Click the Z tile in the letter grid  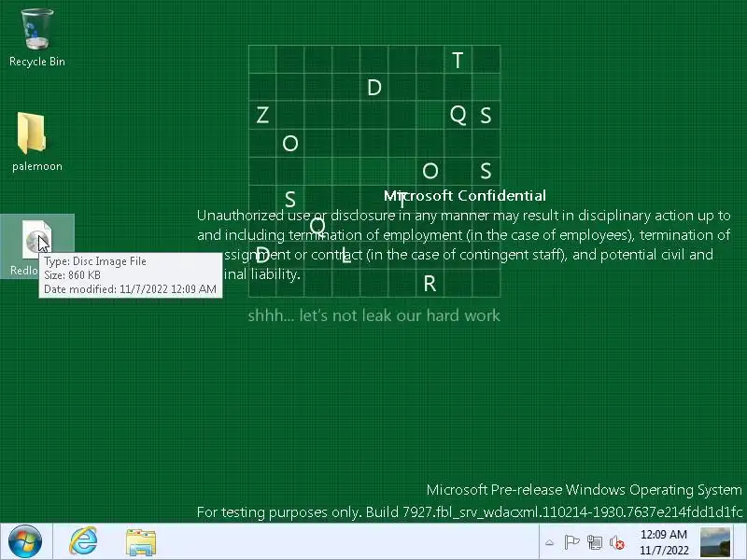[262, 115]
